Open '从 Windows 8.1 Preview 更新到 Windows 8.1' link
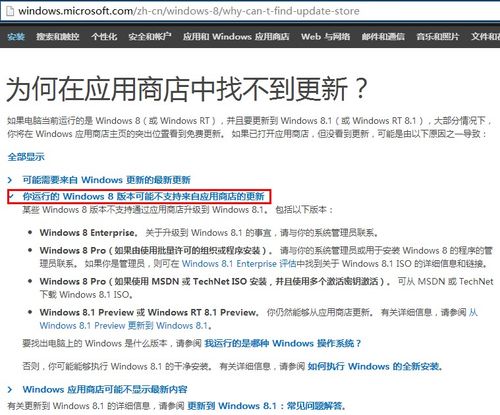The image size is (500, 415). coord(258,319)
